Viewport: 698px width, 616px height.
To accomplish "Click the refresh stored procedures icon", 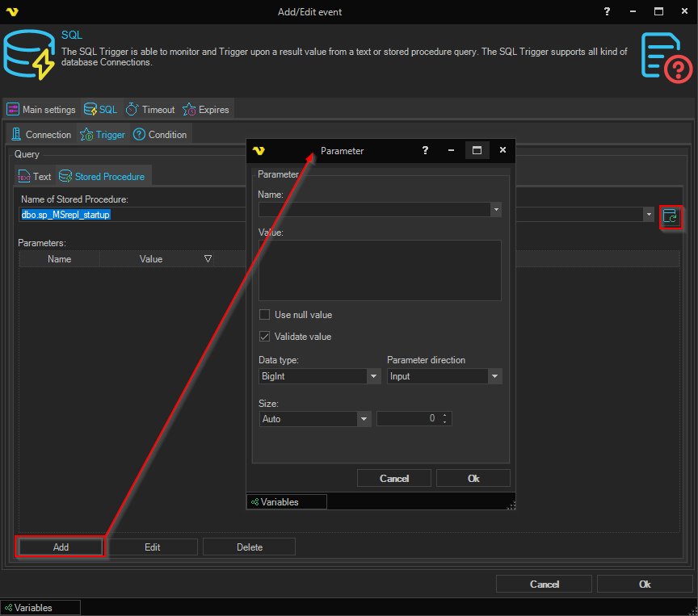I will tap(671, 216).
